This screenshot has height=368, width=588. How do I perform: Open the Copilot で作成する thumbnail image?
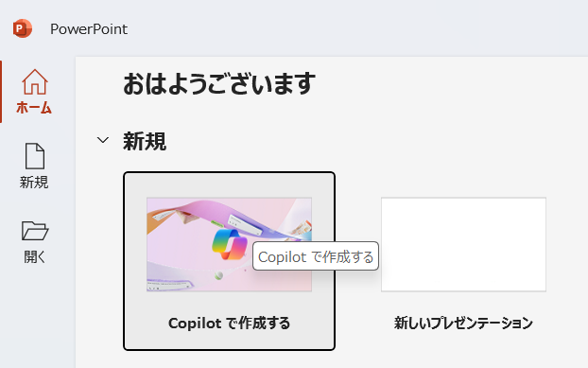coord(229,244)
